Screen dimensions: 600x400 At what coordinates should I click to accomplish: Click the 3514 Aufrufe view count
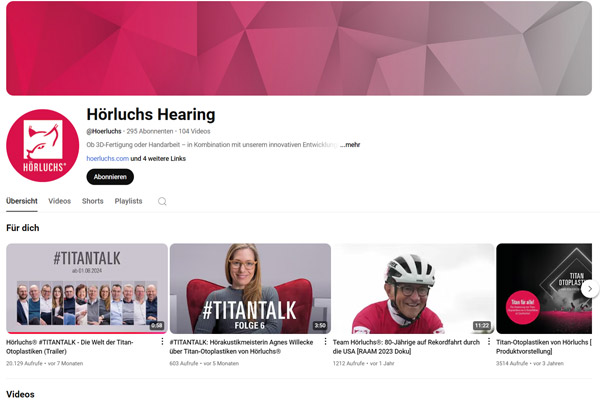(x=512, y=363)
